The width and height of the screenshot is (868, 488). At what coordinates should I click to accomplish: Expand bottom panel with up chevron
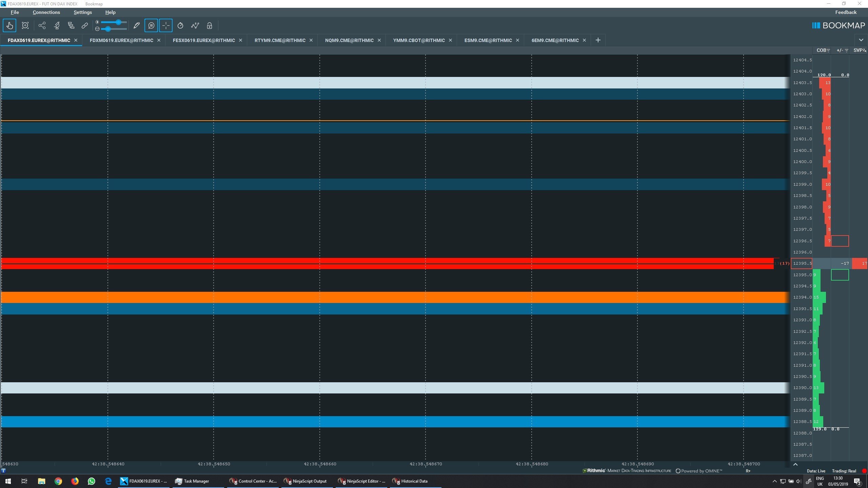click(x=795, y=464)
